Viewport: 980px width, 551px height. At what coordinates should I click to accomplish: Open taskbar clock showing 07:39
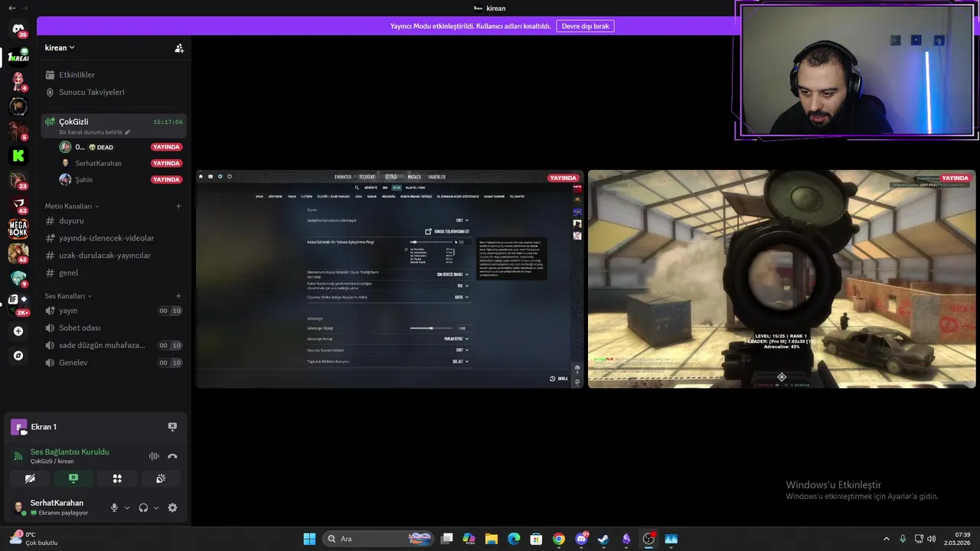click(x=956, y=539)
